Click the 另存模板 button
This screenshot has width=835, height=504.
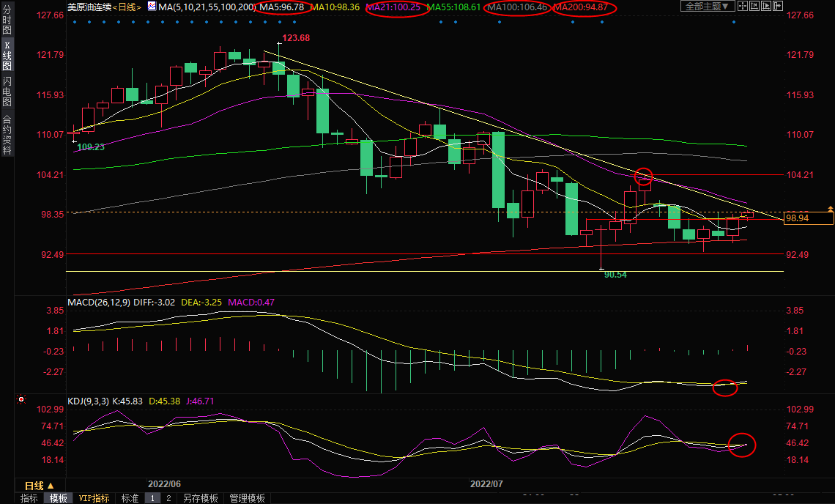(200, 498)
